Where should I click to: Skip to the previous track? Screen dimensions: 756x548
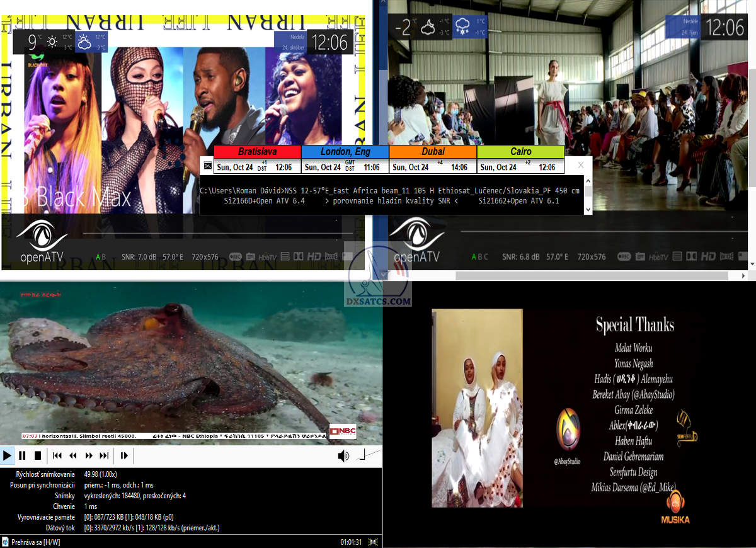(57, 455)
